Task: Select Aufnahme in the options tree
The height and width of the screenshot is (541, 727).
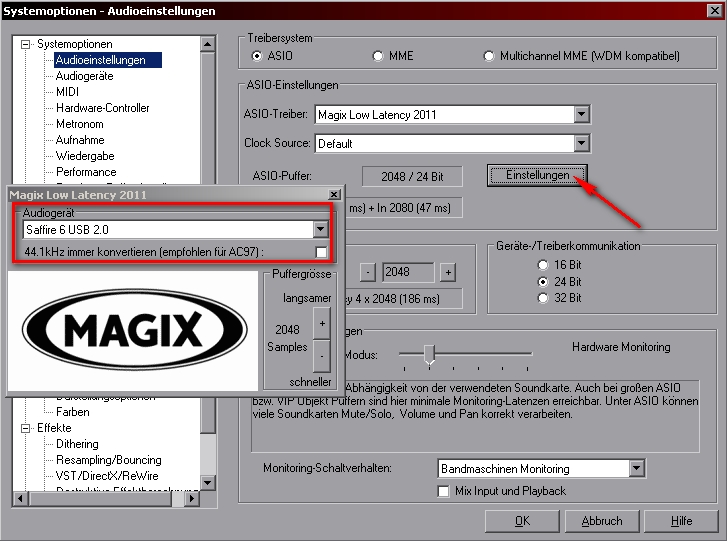Action: click(x=80, y=140)
